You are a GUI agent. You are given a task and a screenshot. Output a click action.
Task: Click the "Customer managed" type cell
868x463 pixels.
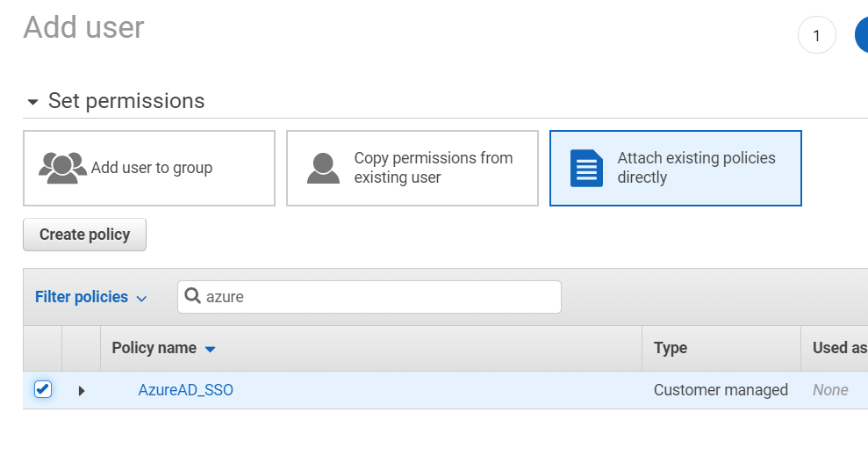click(x=721, y=390)
